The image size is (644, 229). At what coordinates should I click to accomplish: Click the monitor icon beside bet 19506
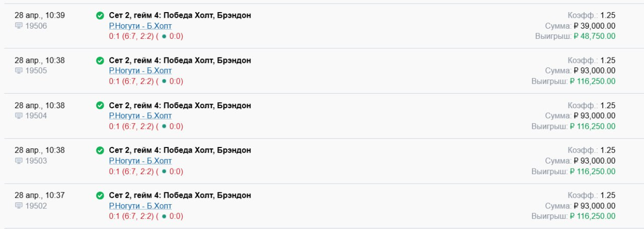pos(19,26)
